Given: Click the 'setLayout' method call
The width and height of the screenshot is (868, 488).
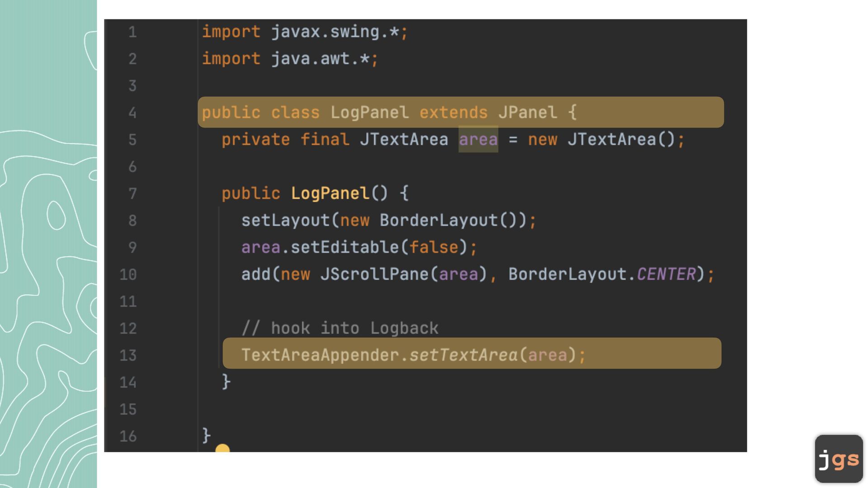Looking at the screenshot, I should pyautogui.click(x=286, y=221).
